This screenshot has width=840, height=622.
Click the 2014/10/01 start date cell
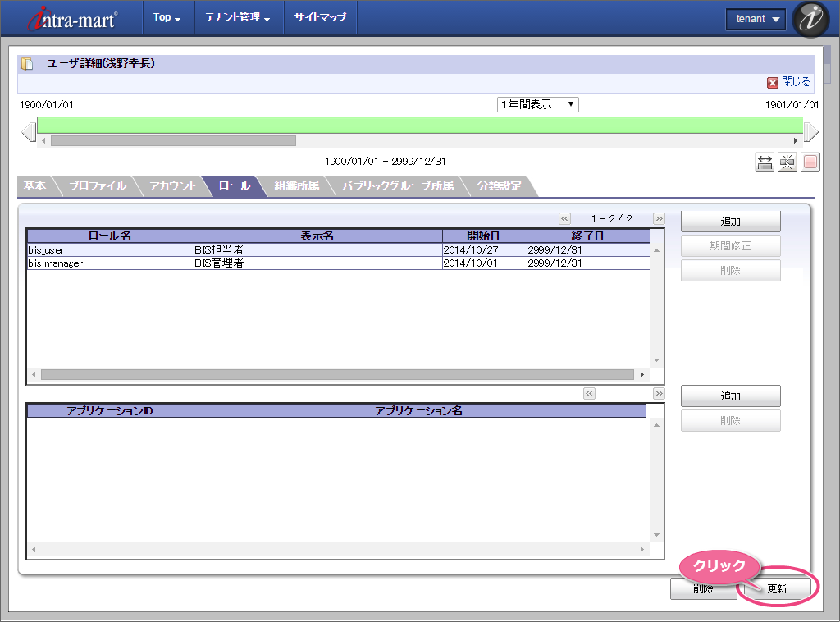tap(485, 263)
